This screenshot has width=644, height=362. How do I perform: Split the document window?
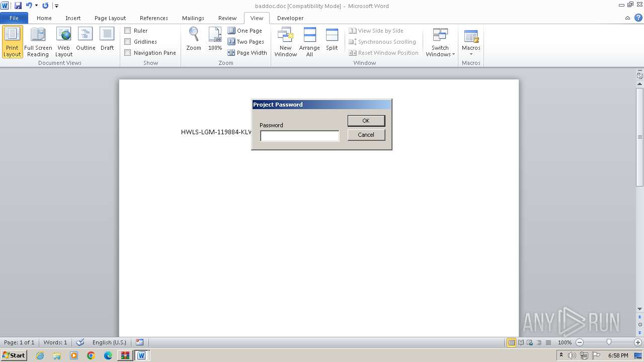pos(332,39)
